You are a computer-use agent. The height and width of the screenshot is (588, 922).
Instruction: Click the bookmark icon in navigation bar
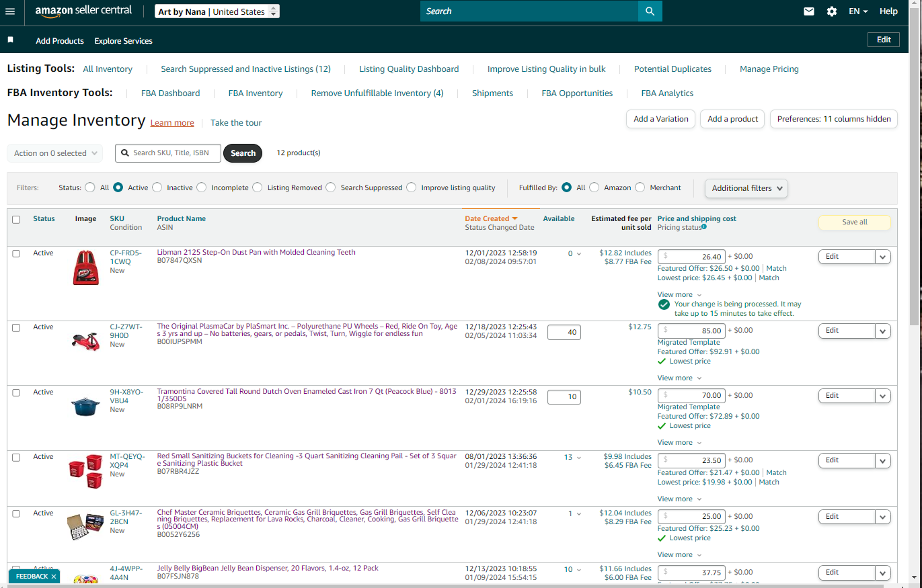point(11,40)
